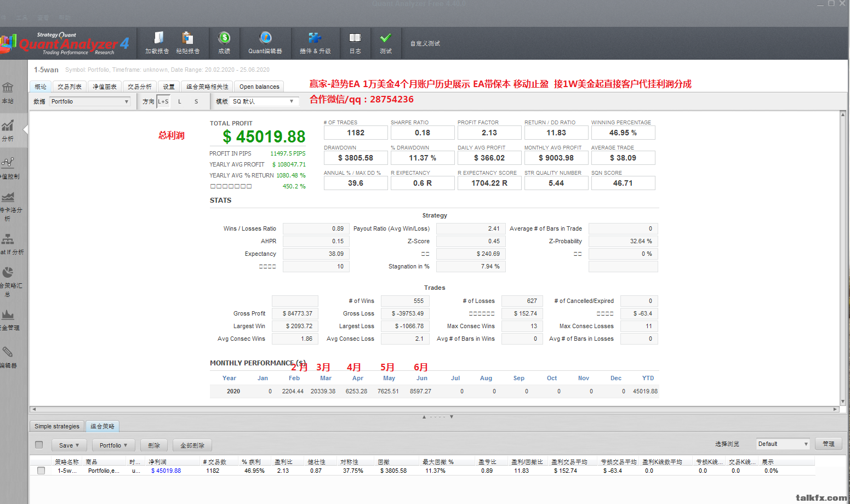Tick the select-all checkbox beside Save
The width and height of the screenshot is (850, 504).
tap(39, 445)
